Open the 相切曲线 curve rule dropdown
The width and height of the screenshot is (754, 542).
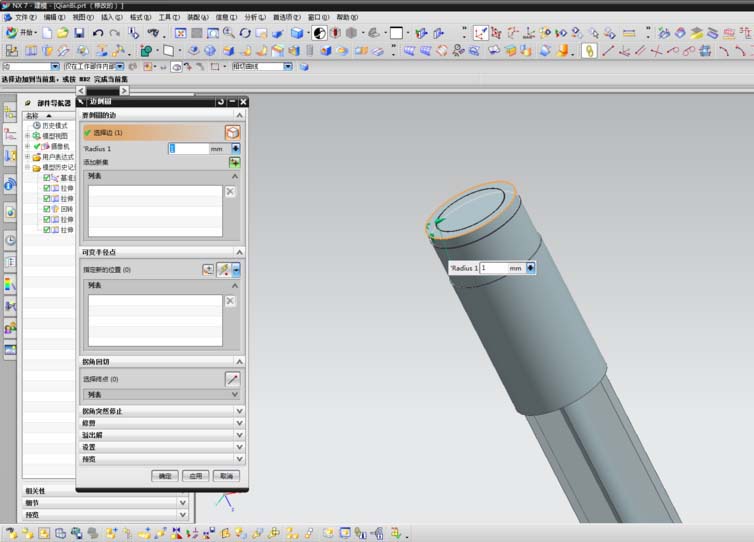(x=288, y=66)
